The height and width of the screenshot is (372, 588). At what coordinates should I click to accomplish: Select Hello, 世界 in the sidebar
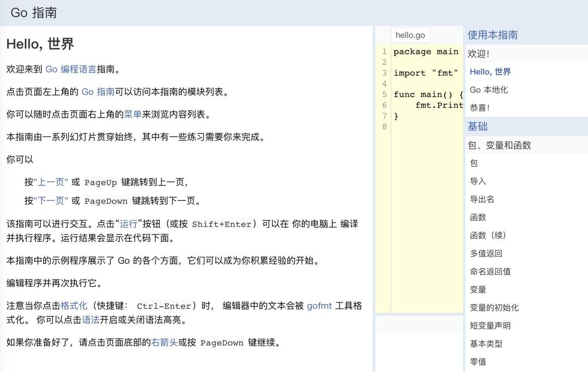pyautogui.click(x=490, y=72)
